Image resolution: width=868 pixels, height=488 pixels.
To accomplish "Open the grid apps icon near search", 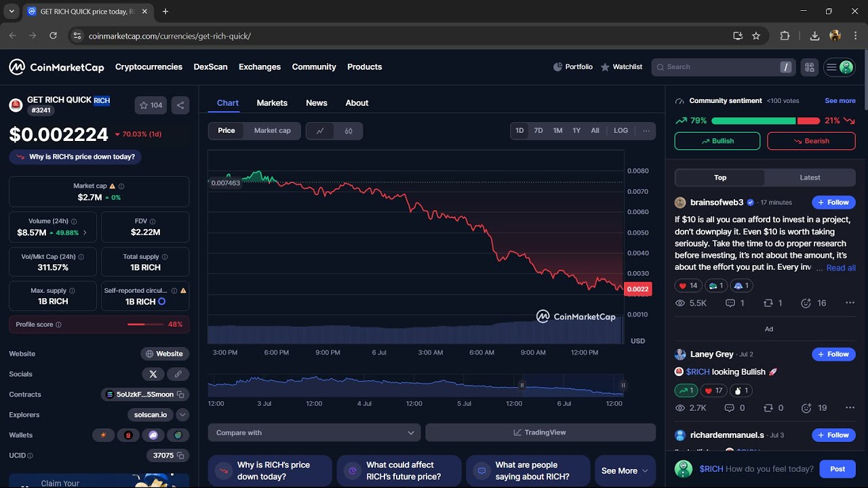I will click(809, 67).
